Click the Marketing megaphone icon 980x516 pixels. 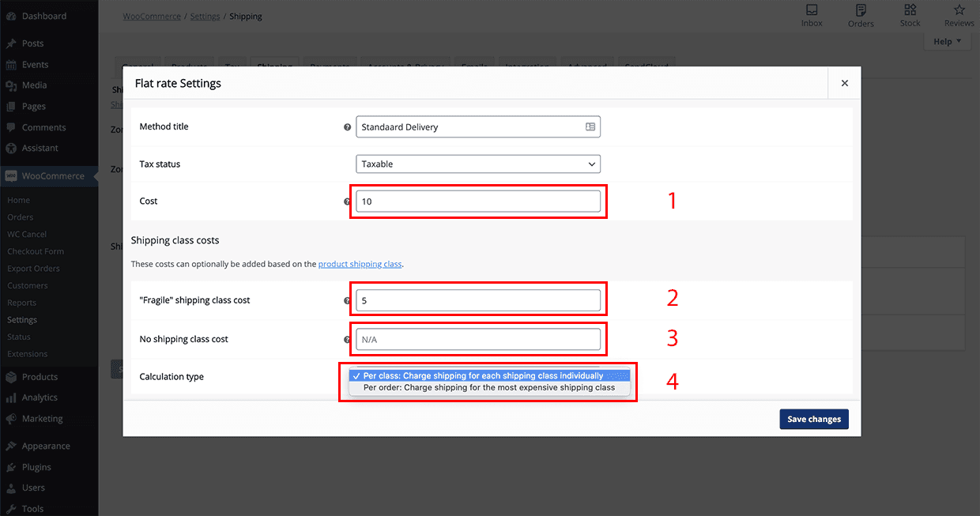tap(10, 419)
